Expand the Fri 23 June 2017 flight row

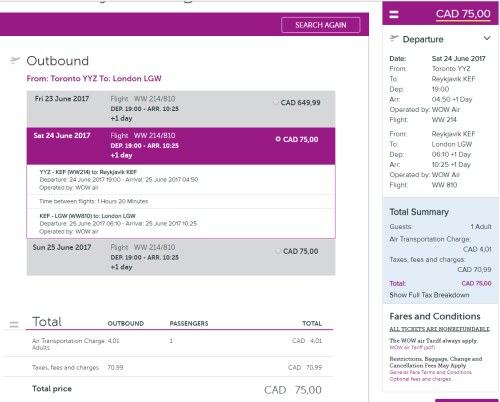pos(181,109)
